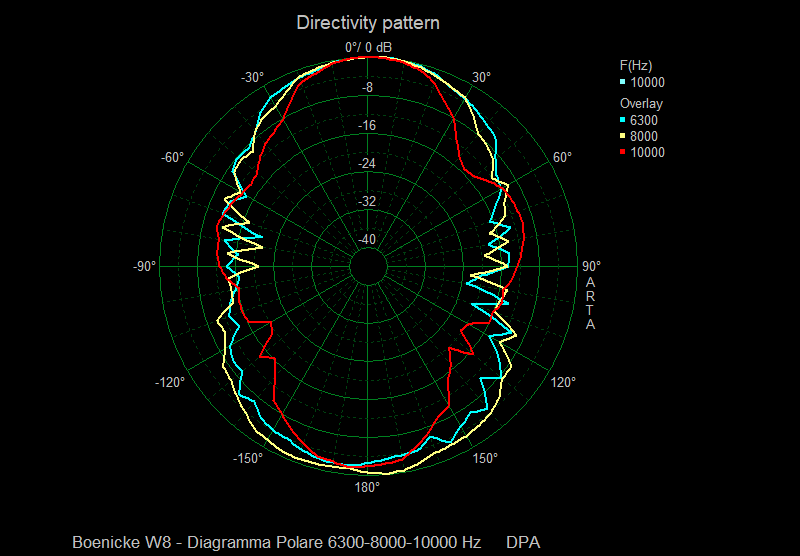Click the -40 dB ring label
Image resolution: width=800 pixels, height=556 pixels.
367,239
